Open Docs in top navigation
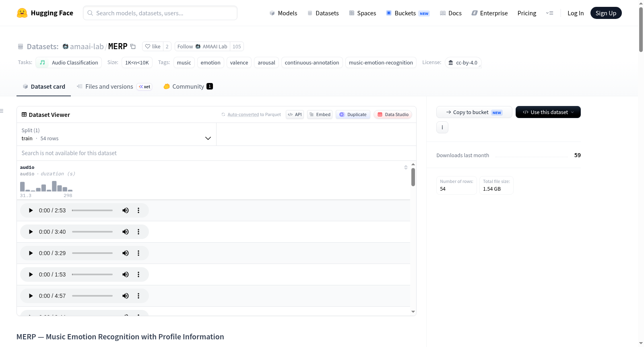 click(x=451, y=13)
